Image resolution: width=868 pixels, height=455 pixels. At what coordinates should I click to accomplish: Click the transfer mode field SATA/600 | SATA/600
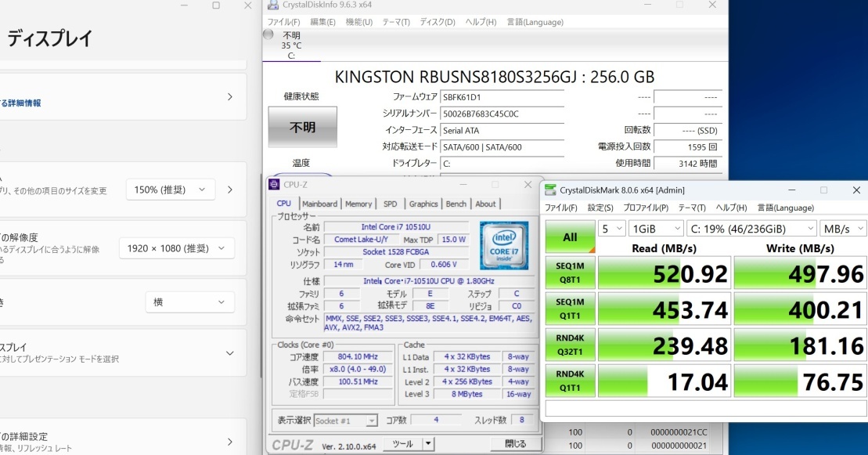pyautogui.click(x=502, y=147)
